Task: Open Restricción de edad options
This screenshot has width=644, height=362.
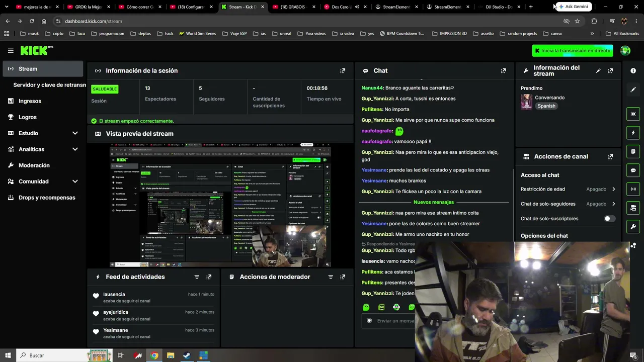Action: tap(568, 189)
